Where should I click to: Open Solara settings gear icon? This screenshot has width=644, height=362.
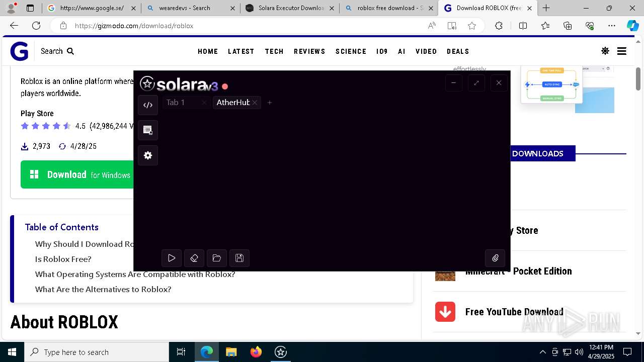point(148,155)
